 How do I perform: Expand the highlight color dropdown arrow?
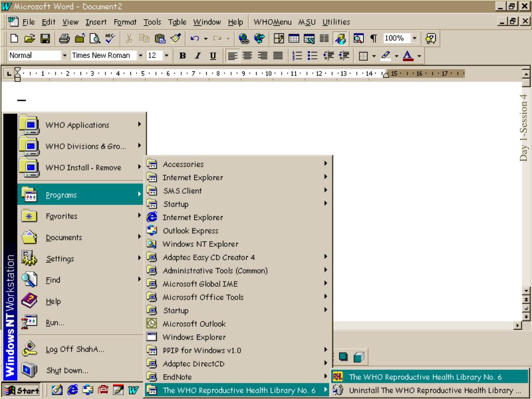(x=396, y=56)
